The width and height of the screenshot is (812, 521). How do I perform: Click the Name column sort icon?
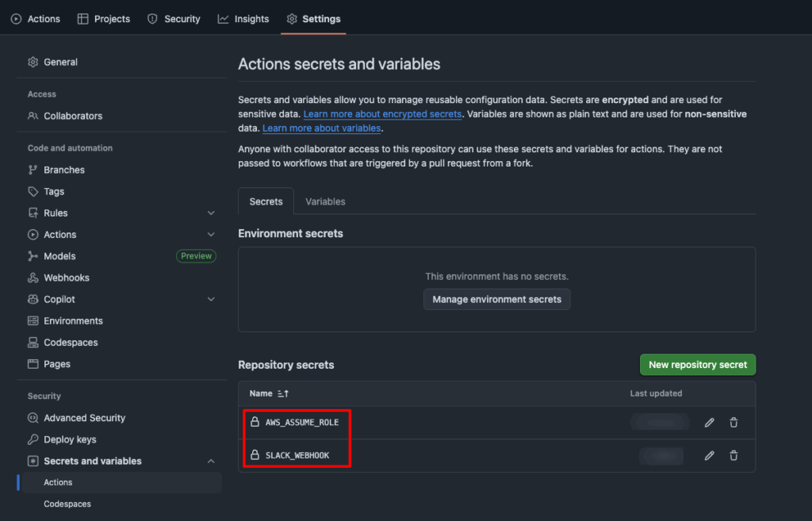283,393
